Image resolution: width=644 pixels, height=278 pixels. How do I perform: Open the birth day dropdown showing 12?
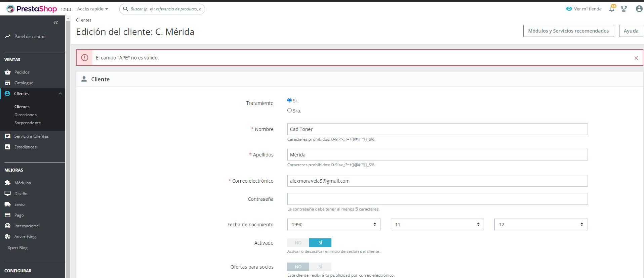click(541, 224)
